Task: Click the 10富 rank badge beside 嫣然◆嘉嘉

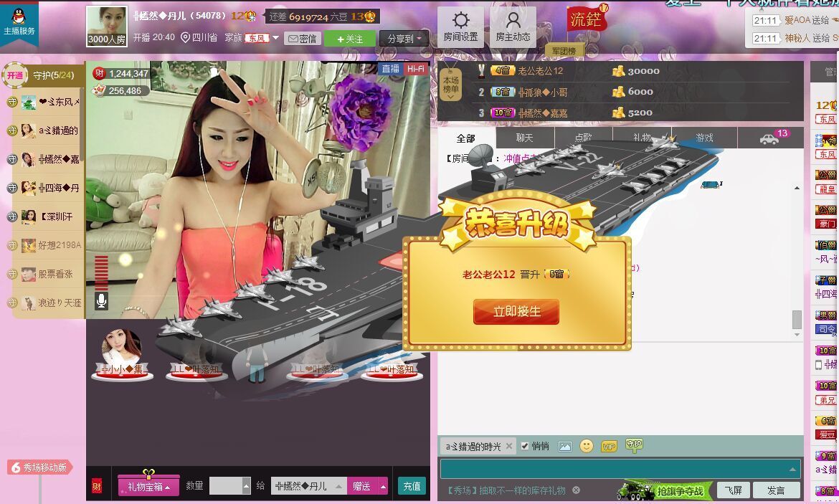Action: click(503, 113)
